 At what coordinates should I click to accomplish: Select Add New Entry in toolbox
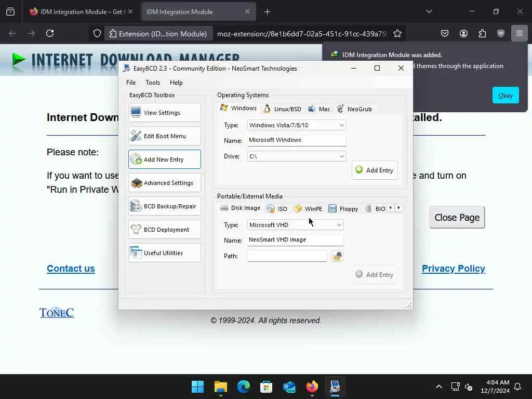tap(165, 159)
